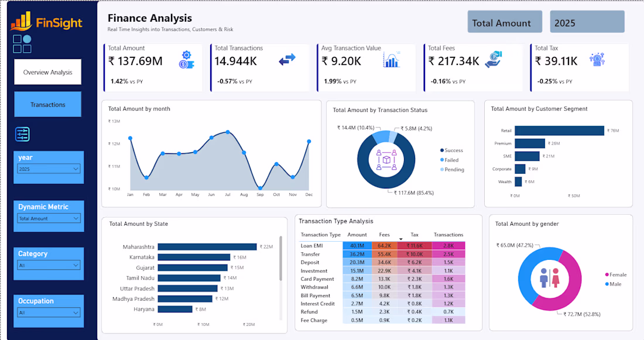Open the Occupation dropdown
Screen dimensions: 644x340
coord(49,312)
